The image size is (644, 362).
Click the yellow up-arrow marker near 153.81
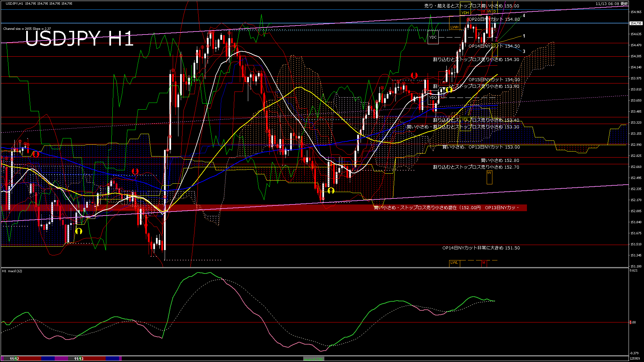pyautogui.click(x=449, y=90)
